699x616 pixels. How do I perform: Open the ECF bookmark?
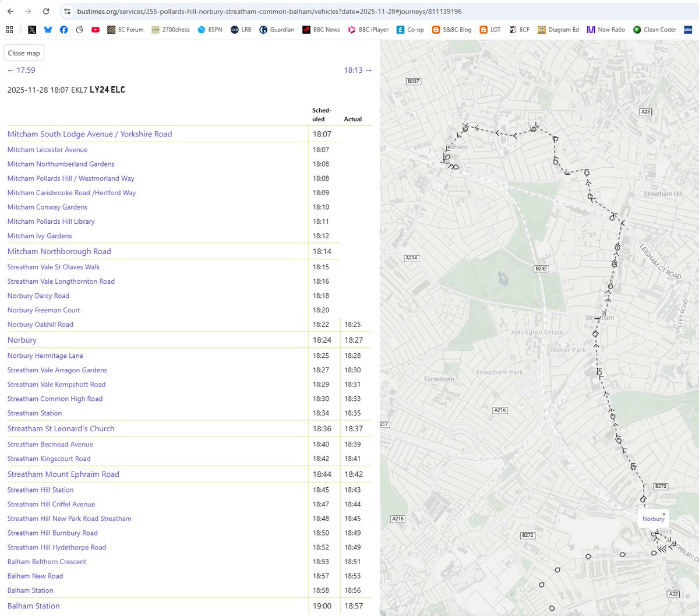click(520, 29)
